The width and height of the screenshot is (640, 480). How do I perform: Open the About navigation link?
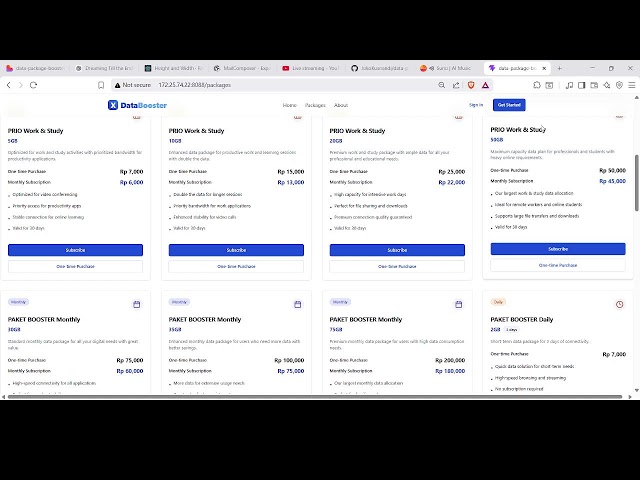point(341,105)
